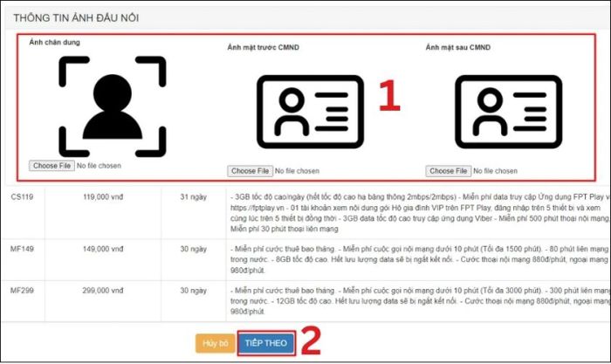Click the Ảnh mặt trước CMND label
Viewport: 611px width, 364px height.
[264, 47]
